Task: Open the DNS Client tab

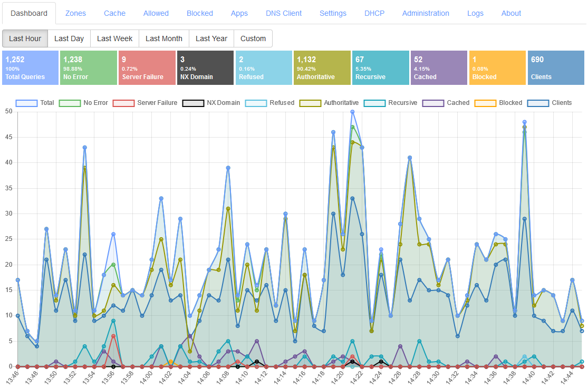Action: click(x=283, y=13)
